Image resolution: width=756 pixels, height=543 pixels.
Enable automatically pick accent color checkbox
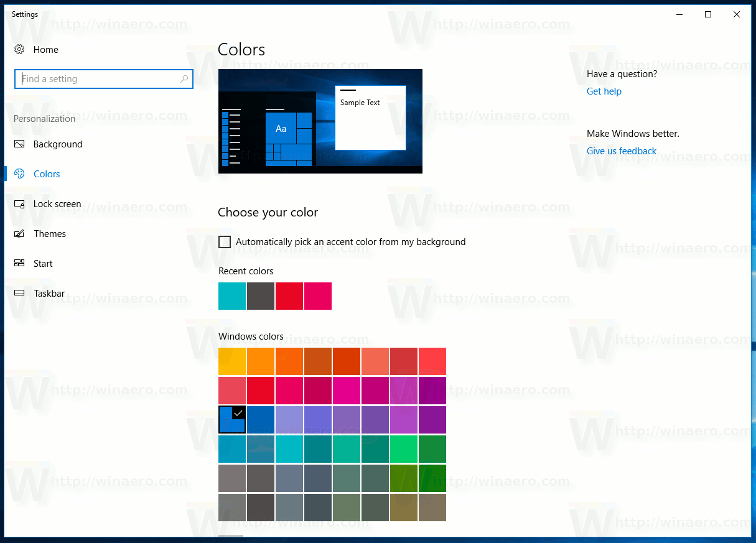[x=225, y=242]
